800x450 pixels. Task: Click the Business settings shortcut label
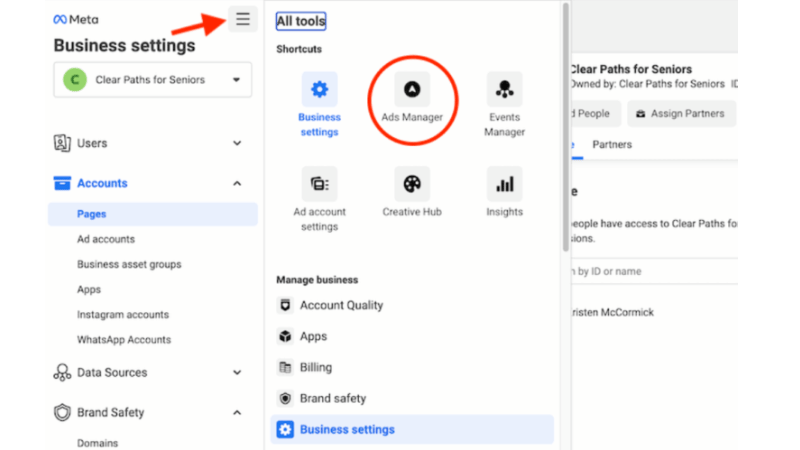[319, 124]
